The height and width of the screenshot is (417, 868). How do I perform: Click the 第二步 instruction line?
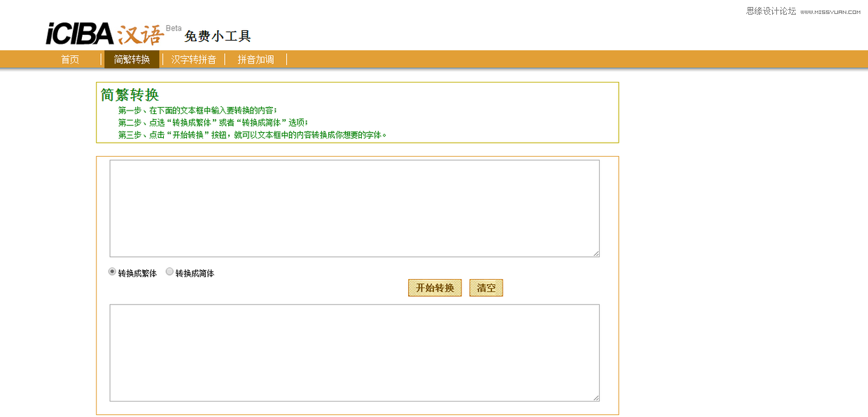pyautogui.click(x=213, y=122)
